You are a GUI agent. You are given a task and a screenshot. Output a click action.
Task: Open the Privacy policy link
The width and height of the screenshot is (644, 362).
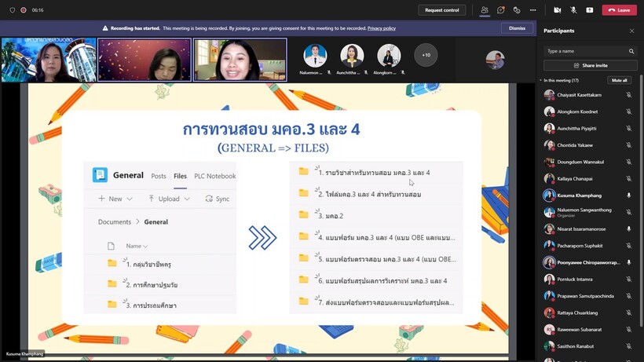tap(382, 28)
